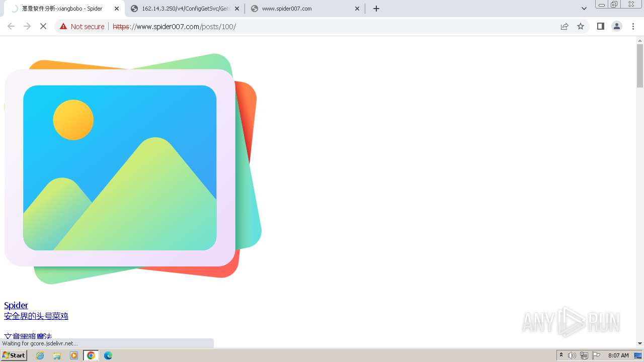
Task: Open a new browser tab
Action: click(376, 9)
